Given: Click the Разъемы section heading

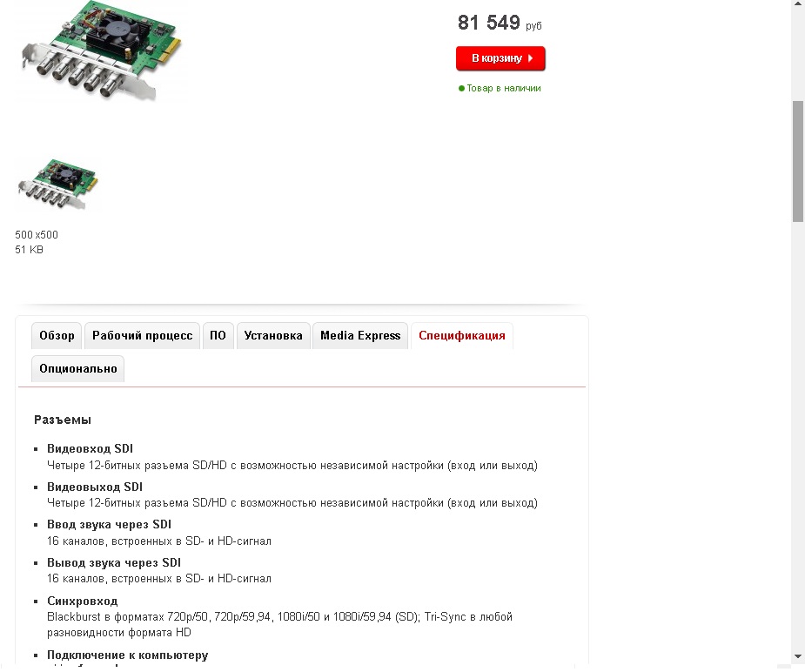Looking at the screenshot, I should (63, 420).
